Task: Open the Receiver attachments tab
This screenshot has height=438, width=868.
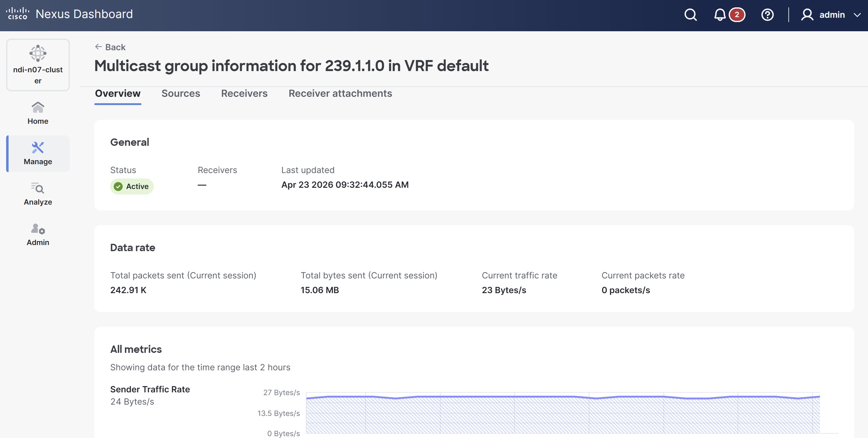Action: [x=340, y=93]
